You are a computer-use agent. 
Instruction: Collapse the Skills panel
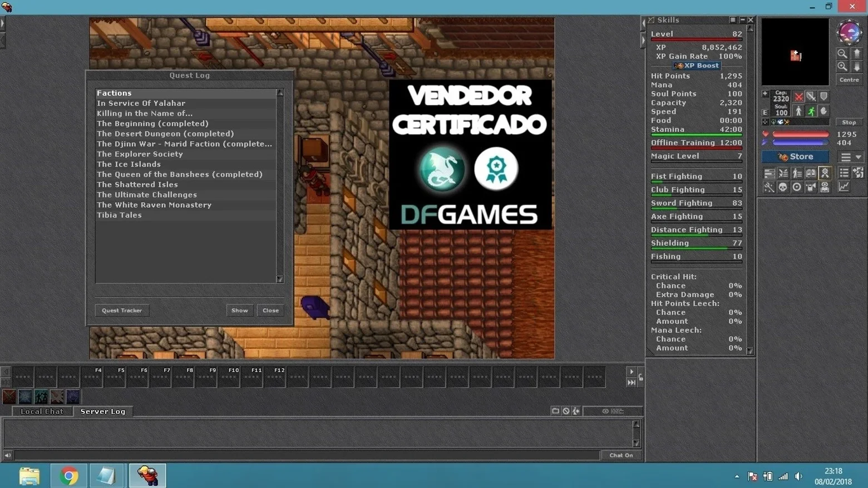742,20
